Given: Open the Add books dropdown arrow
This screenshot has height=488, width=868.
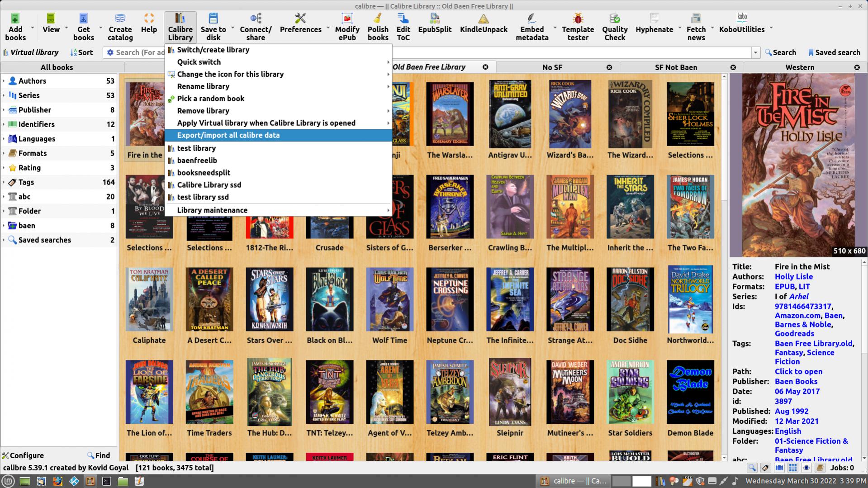Looking at the screenshot, I should [x=32, y=28].
